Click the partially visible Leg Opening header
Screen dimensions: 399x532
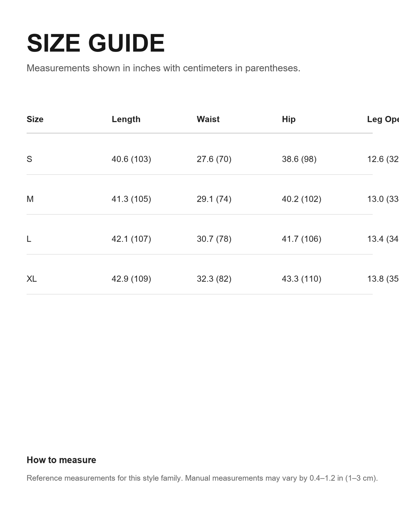(x=383, y=119)
